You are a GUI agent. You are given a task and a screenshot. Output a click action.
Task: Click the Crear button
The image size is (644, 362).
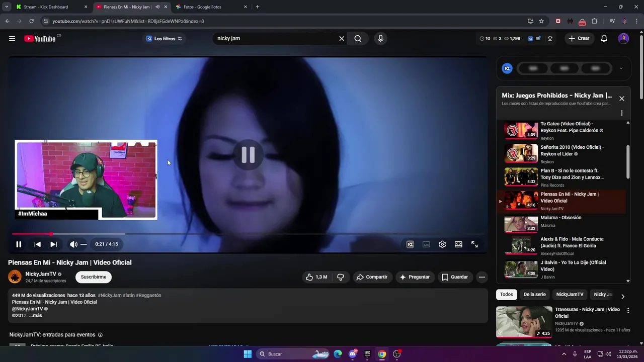pos(579,39)
